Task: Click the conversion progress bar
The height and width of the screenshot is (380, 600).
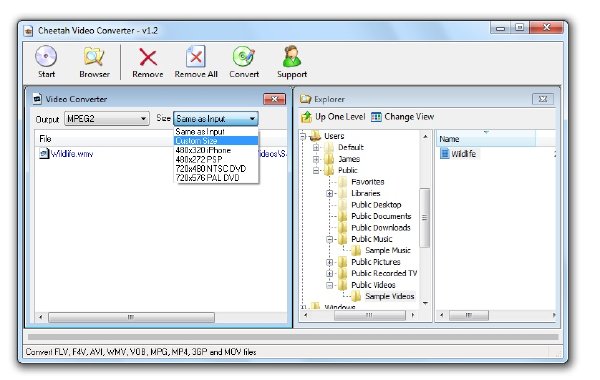Action: coord(293,337)
